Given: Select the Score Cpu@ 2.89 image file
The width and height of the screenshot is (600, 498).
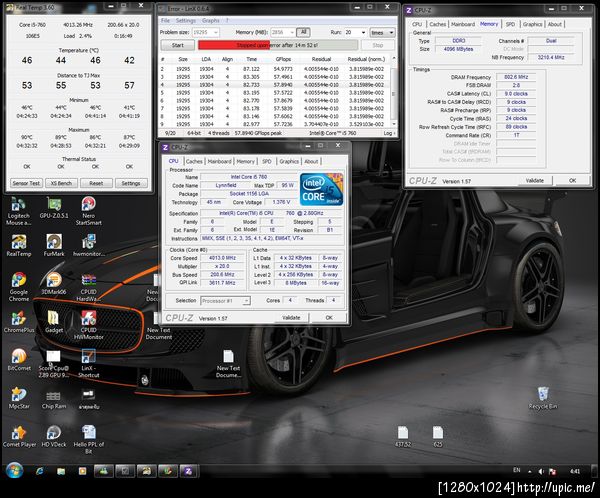Looking at the screenshot, I should [x=53, y=364].
